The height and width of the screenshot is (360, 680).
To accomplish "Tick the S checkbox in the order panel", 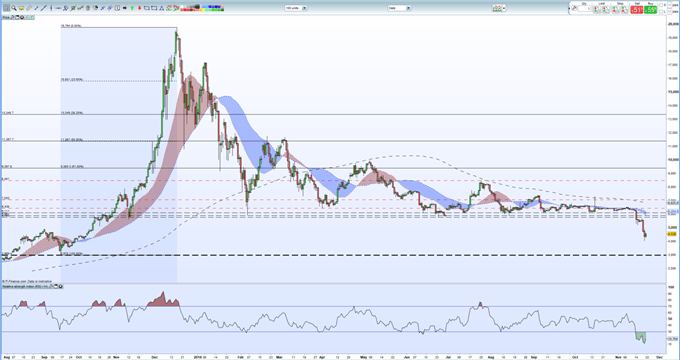I will (661, 5).
